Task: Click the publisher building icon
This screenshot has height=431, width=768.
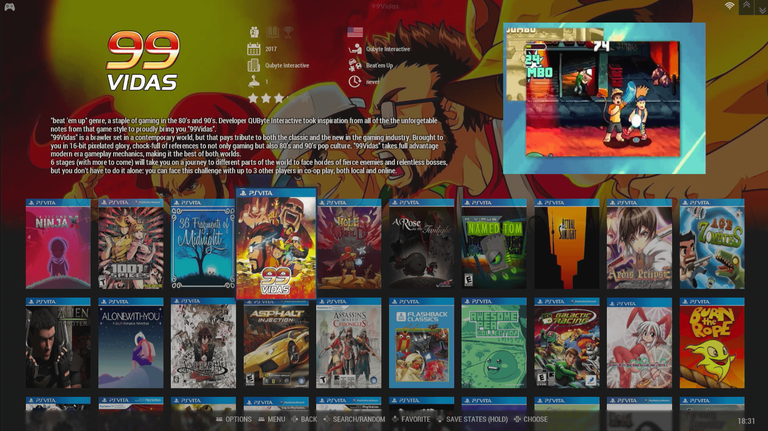Action: pyautogui.click(x=254, y=65)
